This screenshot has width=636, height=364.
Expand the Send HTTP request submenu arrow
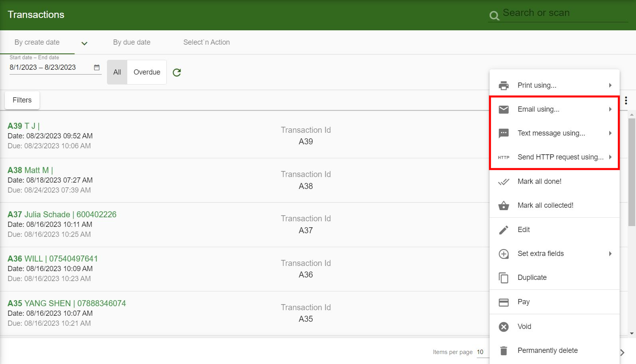click(x=610, y=157)
